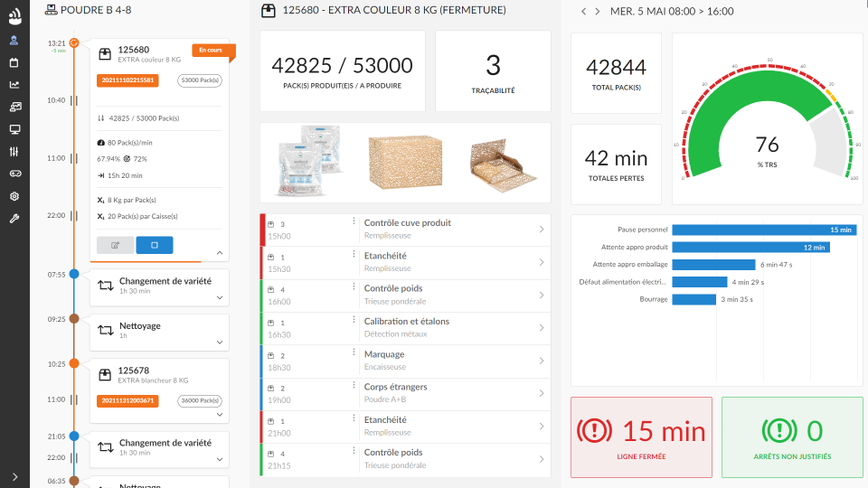Open the Contrôle cuve produit row
The width and height of the screenshot is (868, 488).
[541, 230]
